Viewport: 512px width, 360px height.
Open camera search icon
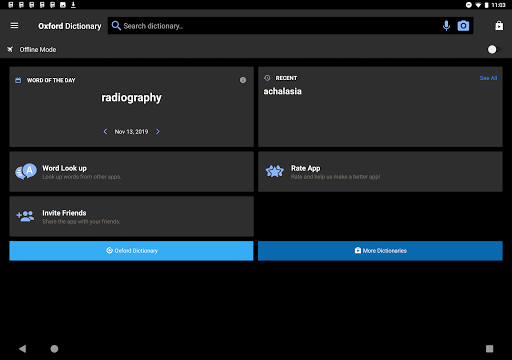463,26
